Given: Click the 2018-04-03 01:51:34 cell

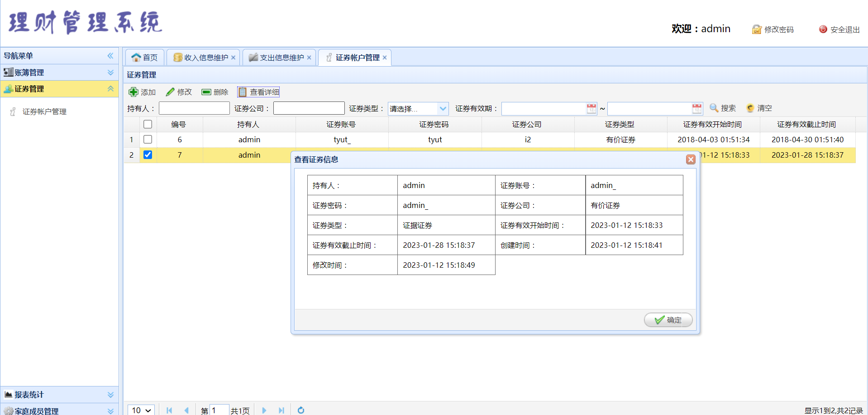Looking at the screenshot, I should pyautogui.click(x=714, y=140).
